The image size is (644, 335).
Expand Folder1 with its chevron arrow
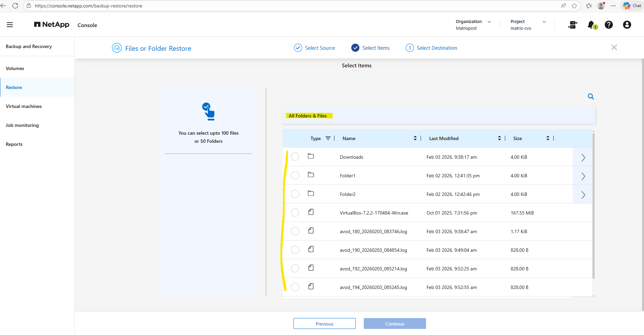click(x=583, y=176)
